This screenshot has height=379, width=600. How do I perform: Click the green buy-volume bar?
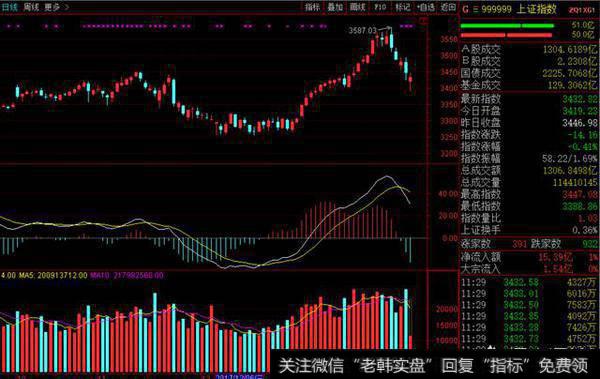(507, 26)
